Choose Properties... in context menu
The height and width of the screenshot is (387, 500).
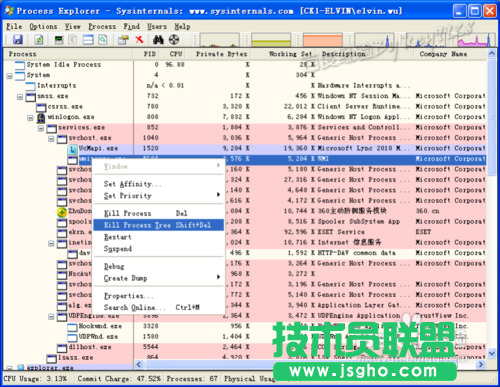click(158, 296)
